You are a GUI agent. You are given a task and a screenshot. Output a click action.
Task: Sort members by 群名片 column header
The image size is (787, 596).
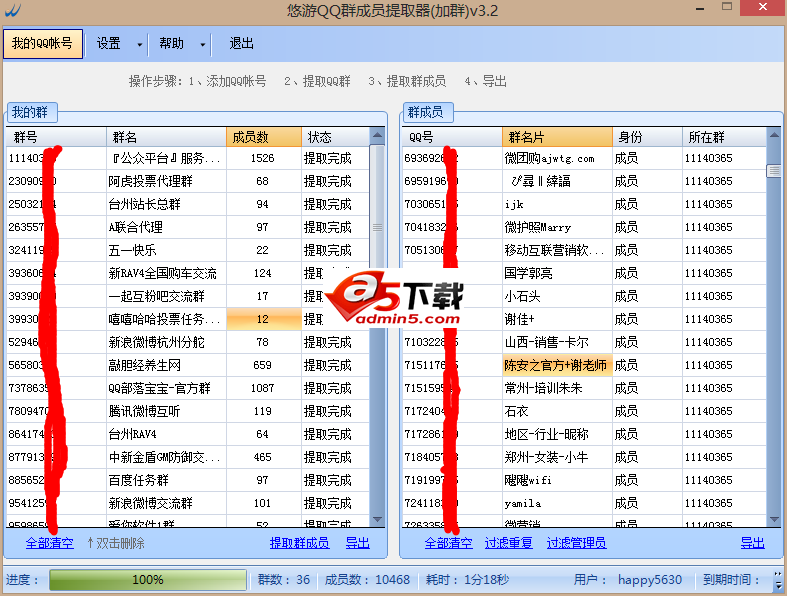pos(557,137)
